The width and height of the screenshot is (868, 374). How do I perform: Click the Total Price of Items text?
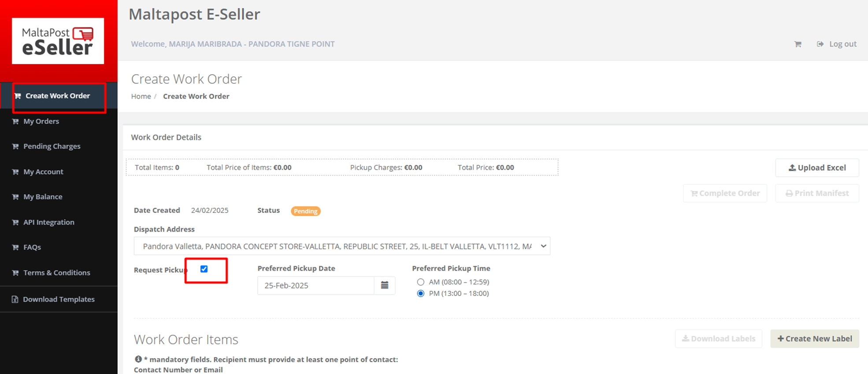[x=249, y=168]
